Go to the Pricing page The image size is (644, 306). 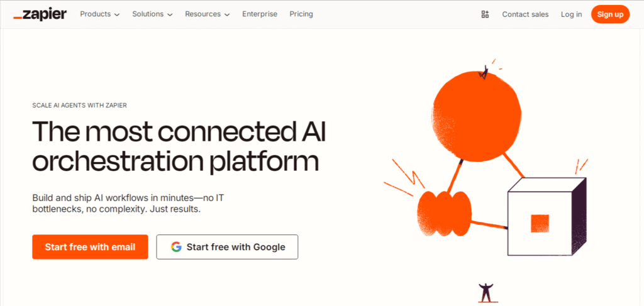pyautogui.click(x=301, y=14)
